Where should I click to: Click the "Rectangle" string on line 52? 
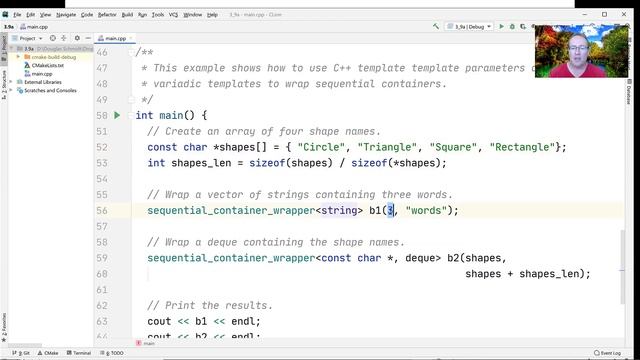(522, 147)
